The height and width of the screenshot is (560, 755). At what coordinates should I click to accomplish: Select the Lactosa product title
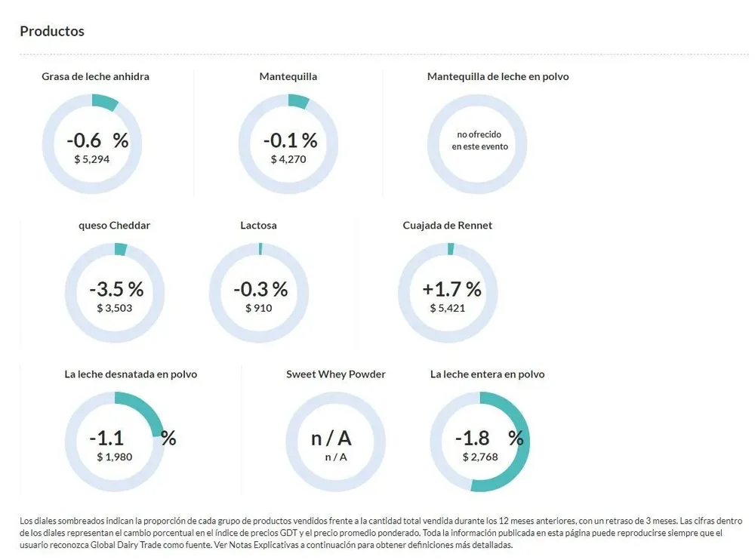[258, 225]
